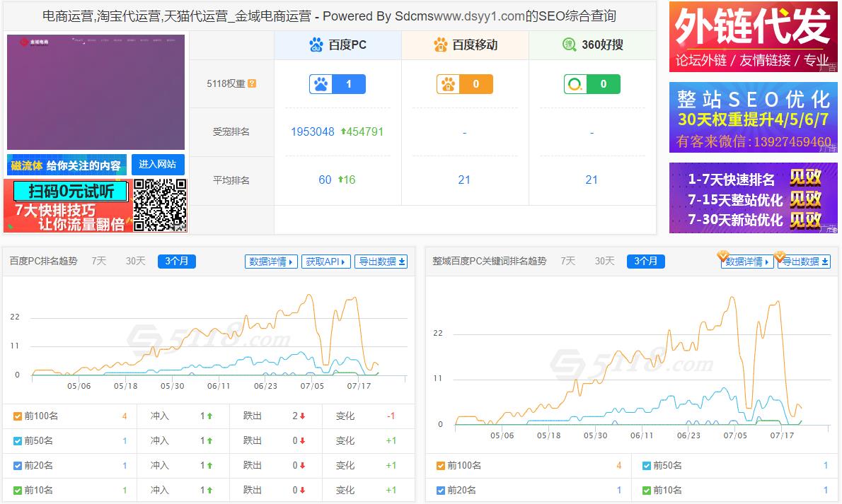
Task: Click 百度移动 column header
Action: click(x=465, y=45)
